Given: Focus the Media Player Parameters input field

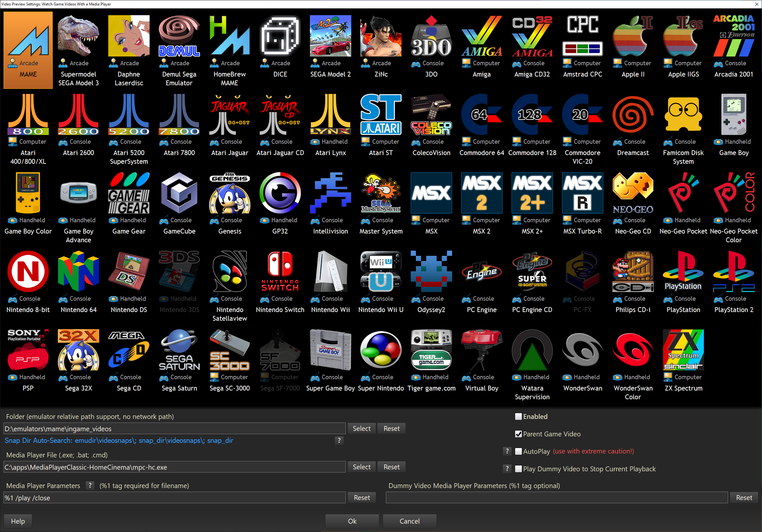Looking at the screenshot, I should coord(174,498).
